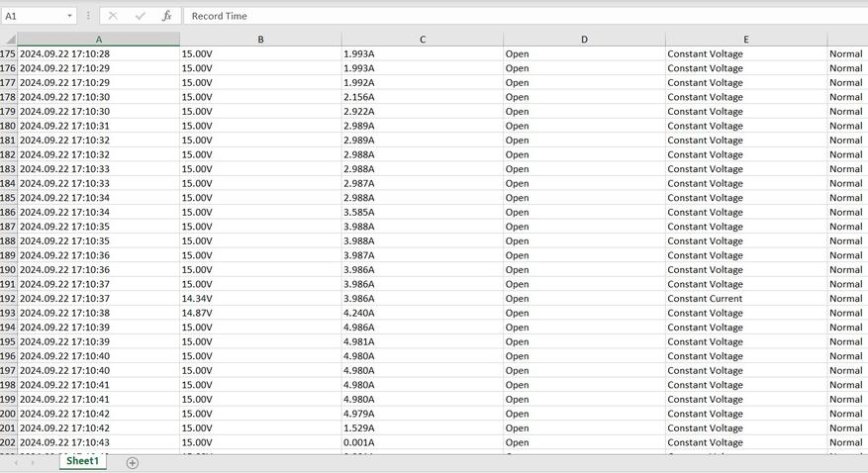Click the formula bar options dots
The height and width of the screenshot is (473, 868).
tap(88, 16)
